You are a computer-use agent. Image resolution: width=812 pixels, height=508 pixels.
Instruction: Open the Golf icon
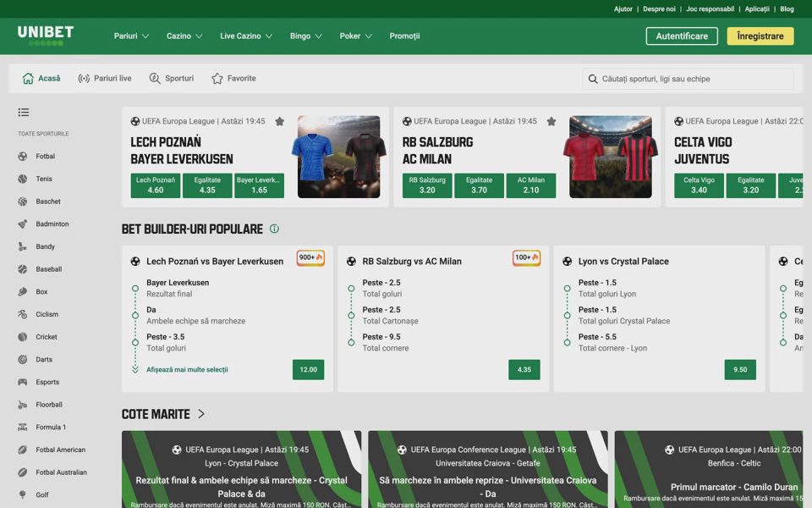pos(22,495)
